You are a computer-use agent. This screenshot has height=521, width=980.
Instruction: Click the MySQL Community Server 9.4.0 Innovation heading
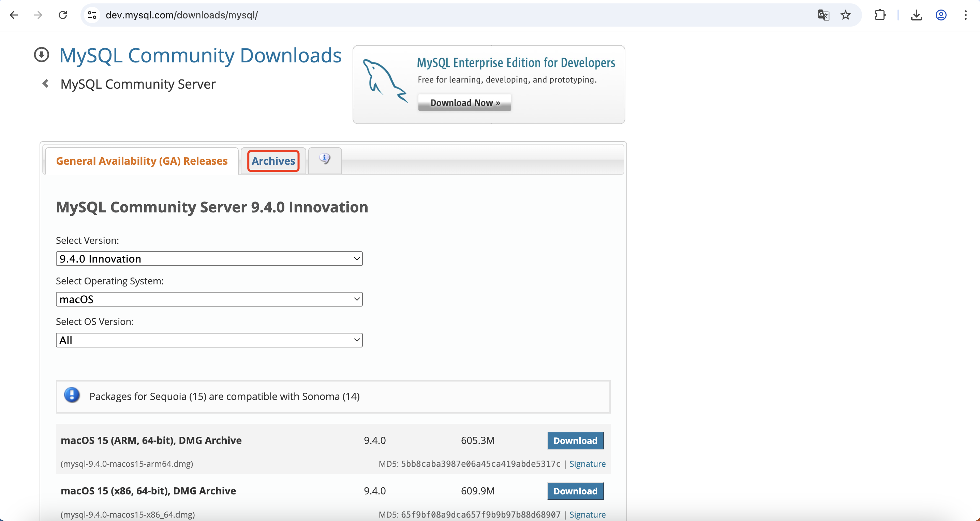(x=212, y=207)
